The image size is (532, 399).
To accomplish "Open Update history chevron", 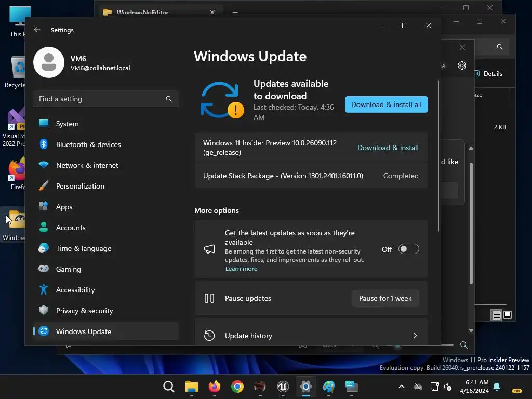I will pos(415,336).
